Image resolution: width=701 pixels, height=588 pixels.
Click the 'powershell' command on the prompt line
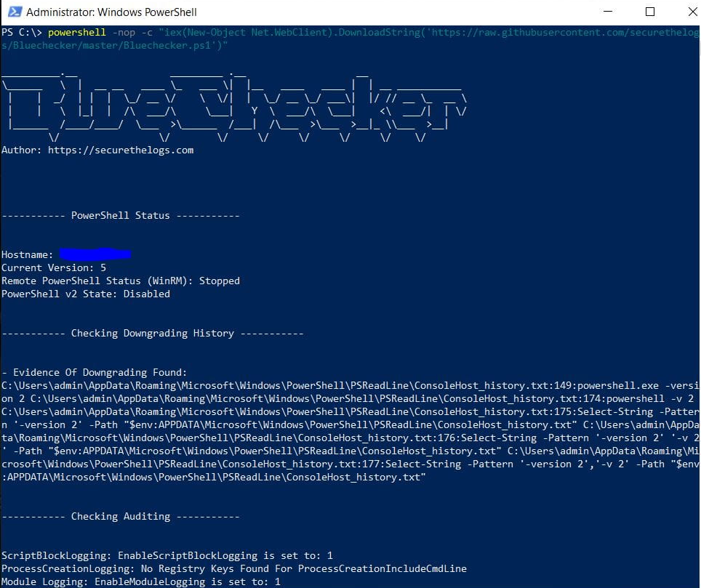[x=77, y=32]
